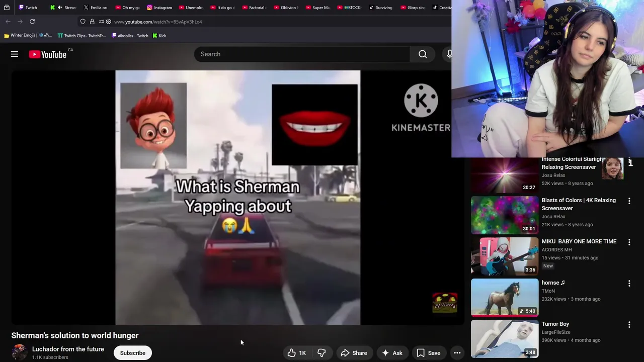Viewport: 644px width, 362px height.
Task: Switch to the Instagram tab
Action: click(159, 8)
